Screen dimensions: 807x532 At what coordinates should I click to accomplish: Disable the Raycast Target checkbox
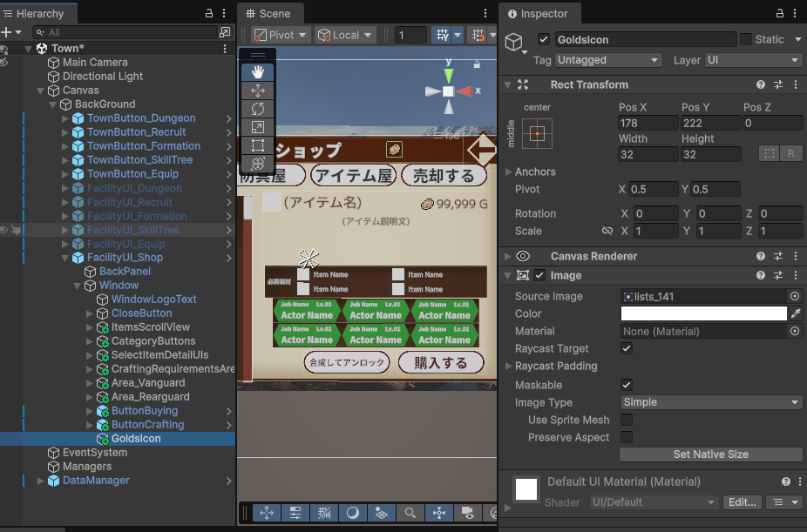[x=626, y=348]
